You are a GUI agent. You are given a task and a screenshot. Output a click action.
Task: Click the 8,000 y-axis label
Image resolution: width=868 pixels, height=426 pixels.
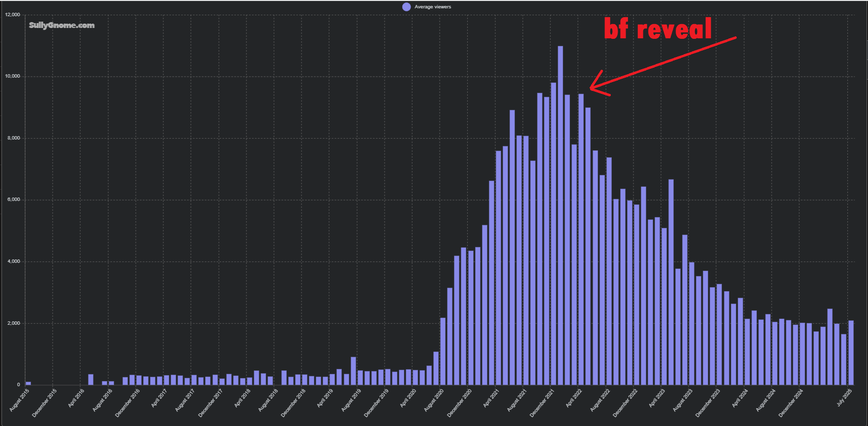pyautogui.click(x=14, y=138)
